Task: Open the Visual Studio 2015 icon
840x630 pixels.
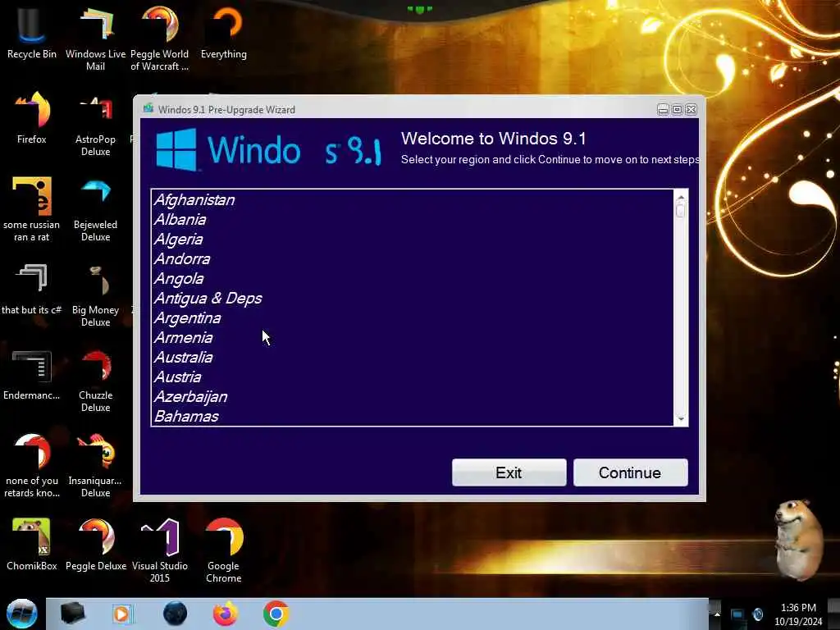Action: click(x=160, y=550)
